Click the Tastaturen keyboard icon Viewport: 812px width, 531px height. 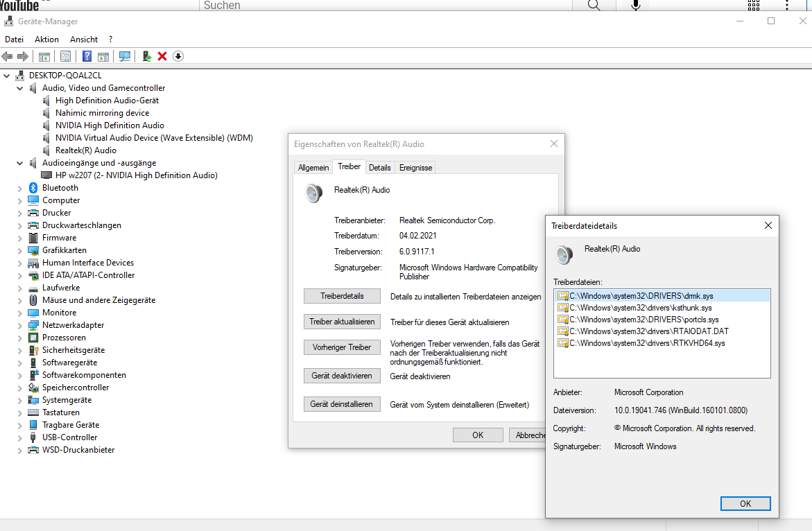point(33,412)
